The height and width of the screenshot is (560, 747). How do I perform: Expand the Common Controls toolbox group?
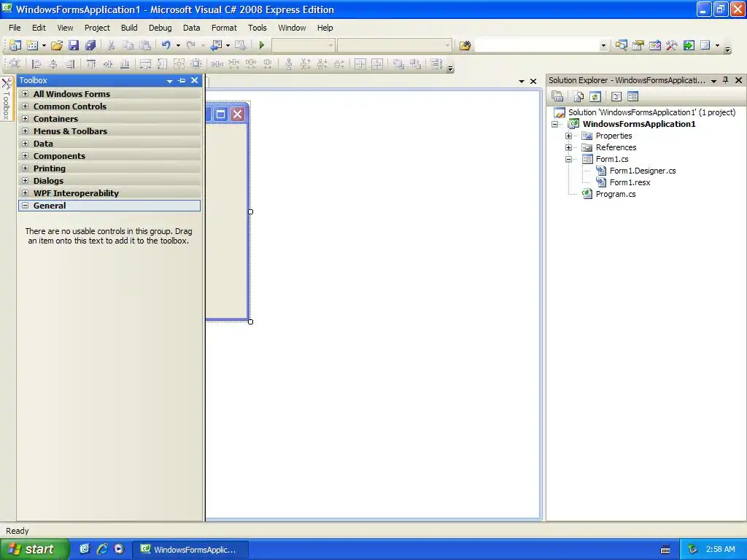tap(26, 106)
